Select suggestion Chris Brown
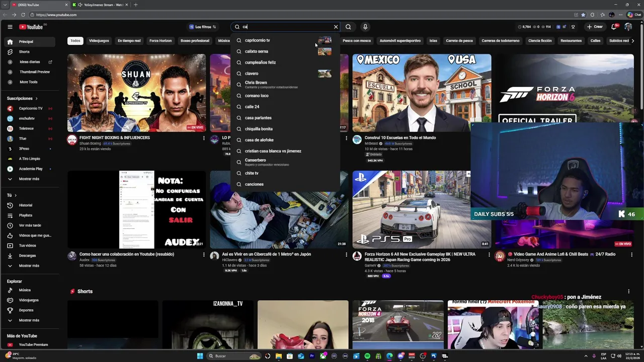644x362 pixels. click(285, 84)
